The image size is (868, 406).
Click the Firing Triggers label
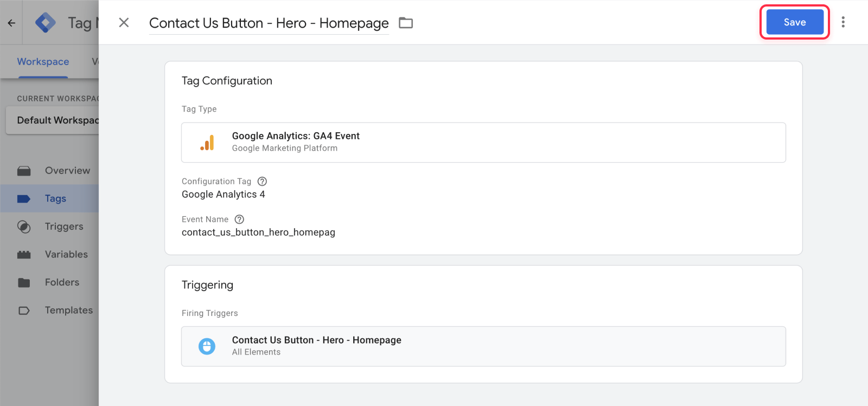tap(209, 313)
